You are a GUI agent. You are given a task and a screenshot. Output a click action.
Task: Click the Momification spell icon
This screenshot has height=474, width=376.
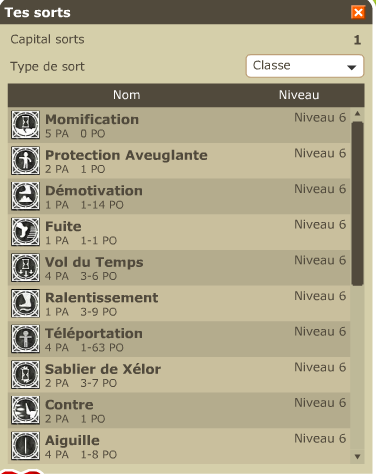(x=25, y=125)
